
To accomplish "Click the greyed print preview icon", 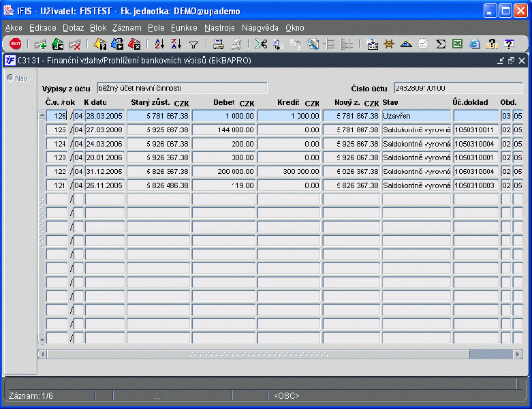I will coord(236,44).
